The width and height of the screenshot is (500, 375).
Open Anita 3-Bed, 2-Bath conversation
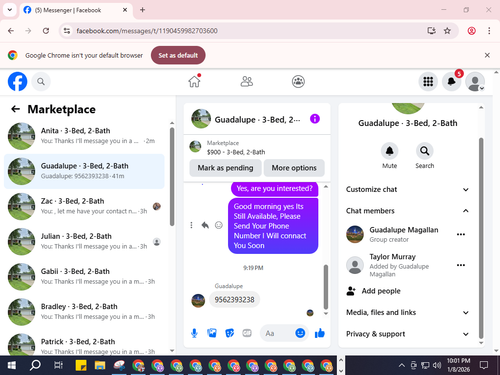[x=84, y=136]
